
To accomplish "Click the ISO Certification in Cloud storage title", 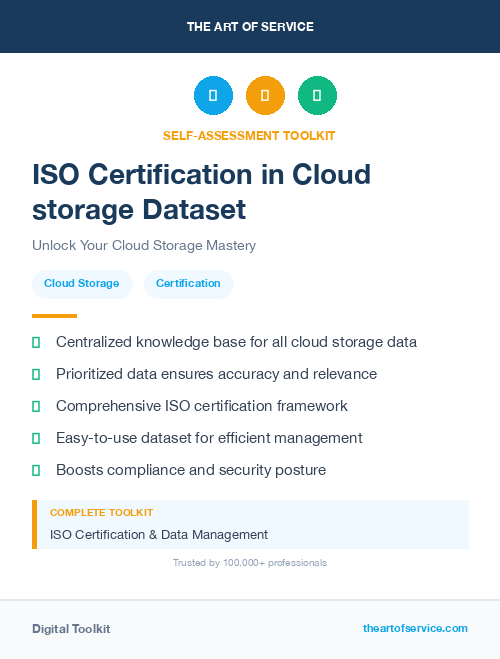I will pos(202,192).
